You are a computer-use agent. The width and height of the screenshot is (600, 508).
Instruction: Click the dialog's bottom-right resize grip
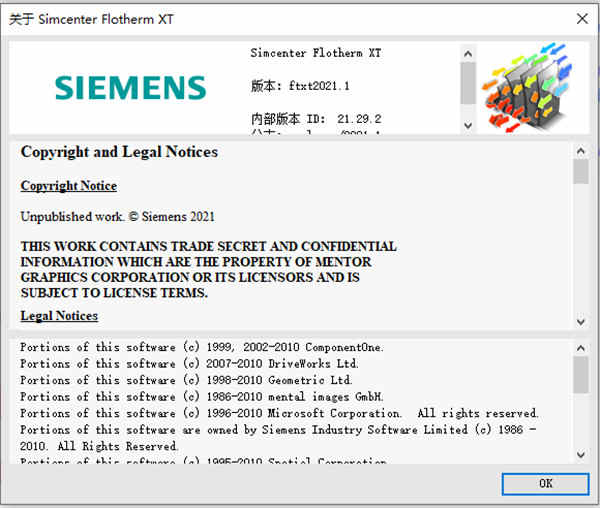(592, 500)
